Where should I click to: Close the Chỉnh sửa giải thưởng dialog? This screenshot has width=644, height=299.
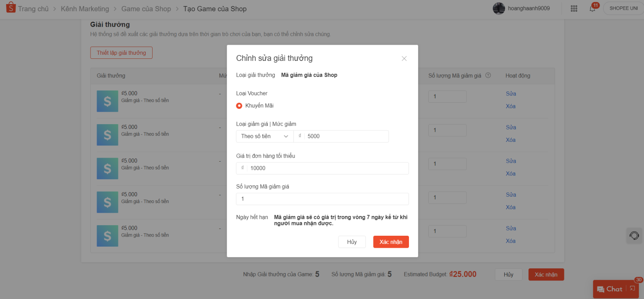coord(404,59)
